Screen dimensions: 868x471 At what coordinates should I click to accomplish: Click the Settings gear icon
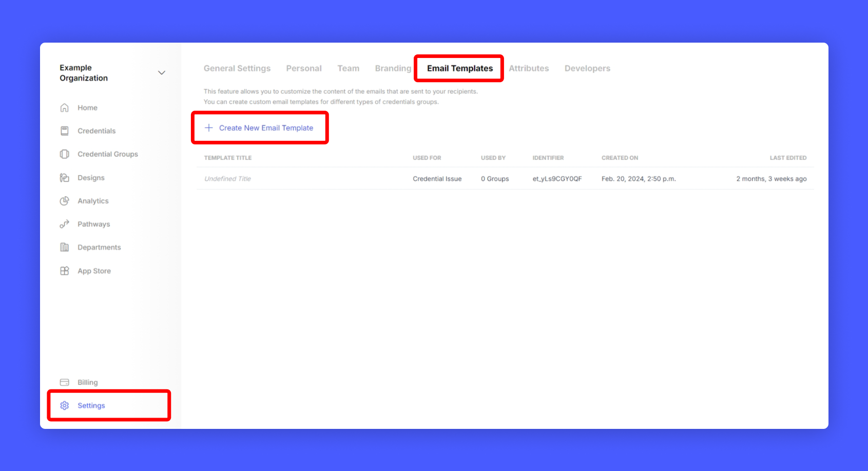65,406
